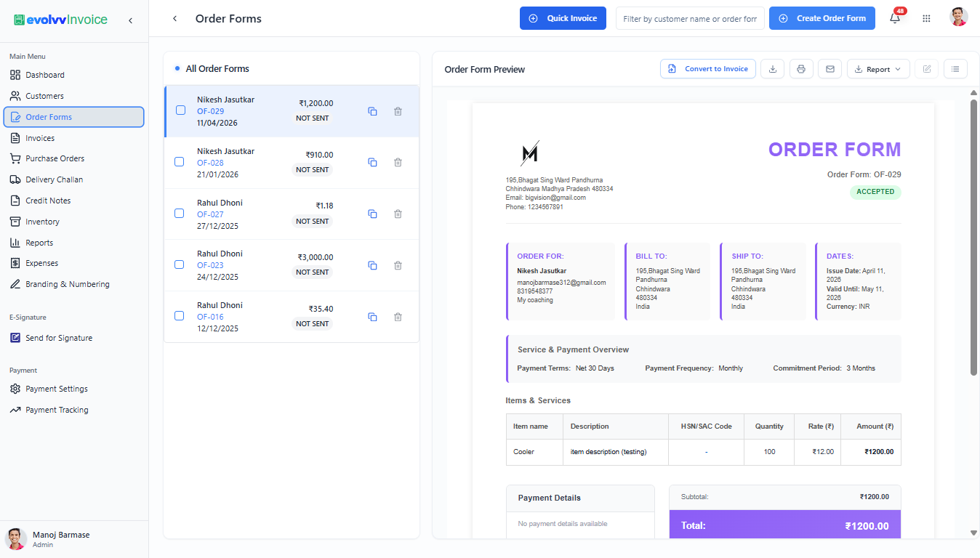Delete order form OF-027
The height and width of the screenshot is (558, 980).
[x=398, y=214]
